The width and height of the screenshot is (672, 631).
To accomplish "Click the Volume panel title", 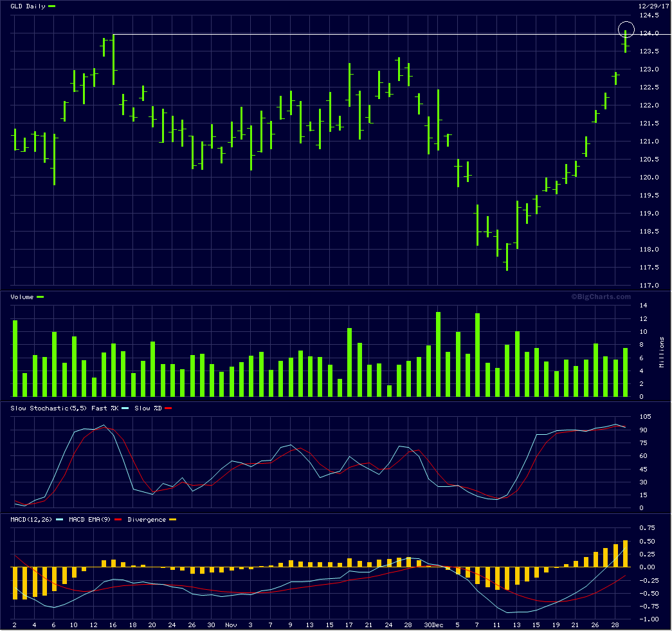I will click(23, 297).
